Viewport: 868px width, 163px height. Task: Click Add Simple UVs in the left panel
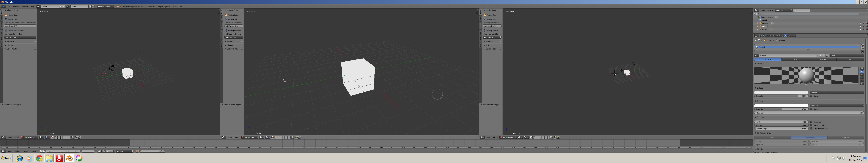pyautogui.click(x=20, y=26)
